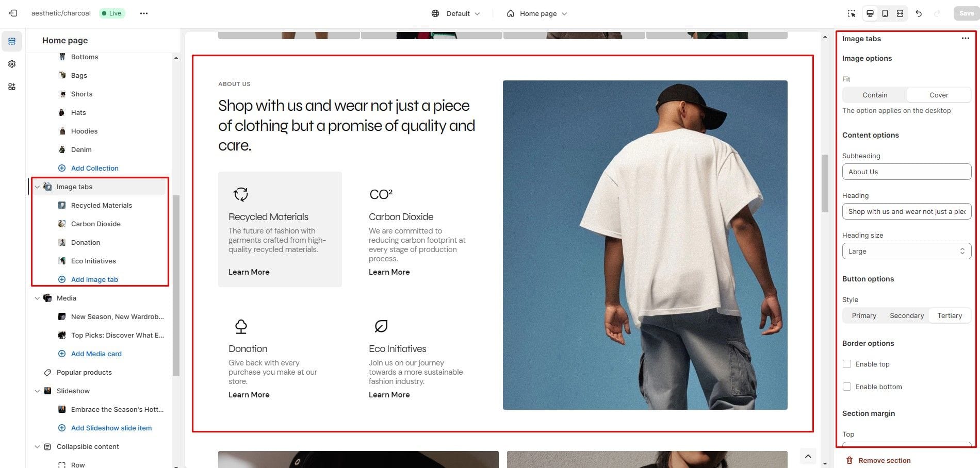Screen dimensions: 980x468
Task: Click into the Subheading text field
Action: (907, 172)
